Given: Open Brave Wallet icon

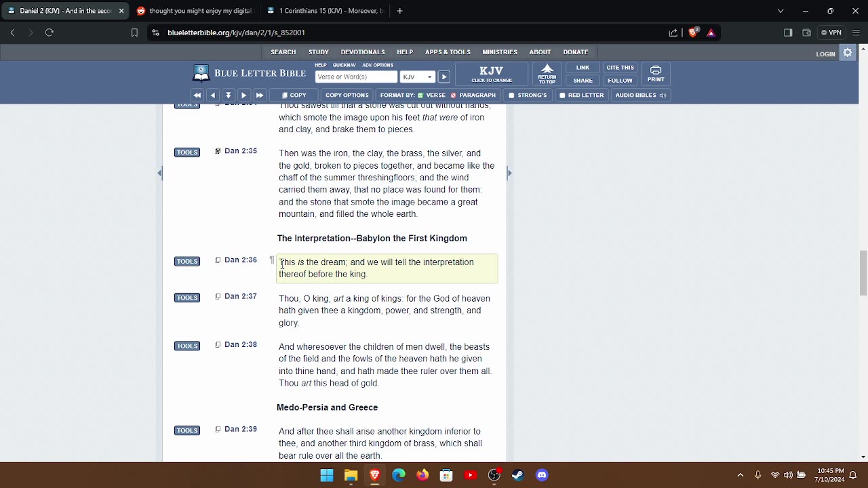Looking at the screenshot, I should pos(806,33).
